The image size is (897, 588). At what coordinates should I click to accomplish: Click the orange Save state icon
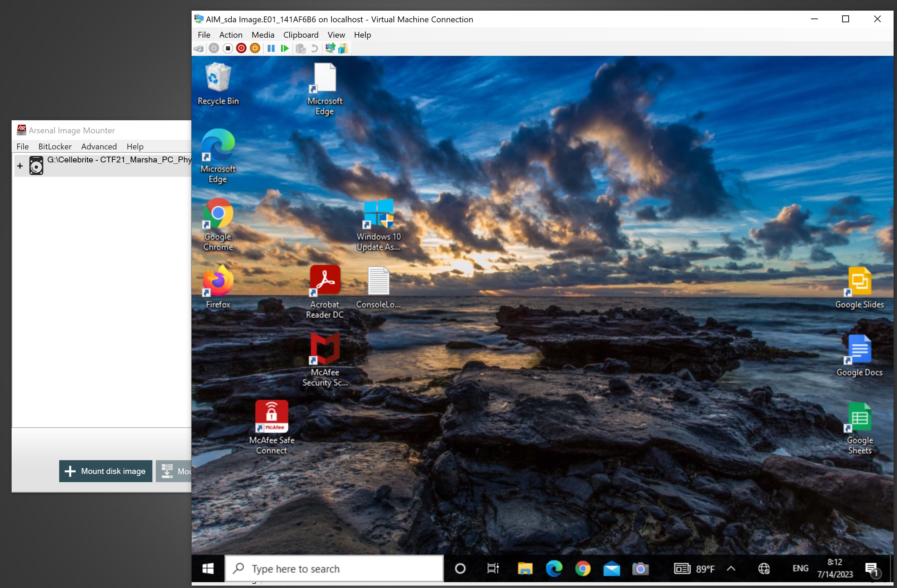coord(255,49)
